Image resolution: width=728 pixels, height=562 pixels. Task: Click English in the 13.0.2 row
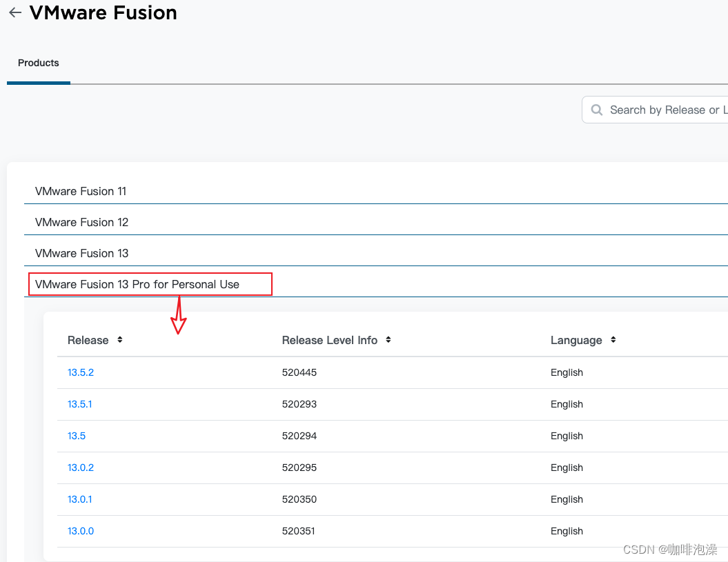(567, 468)
